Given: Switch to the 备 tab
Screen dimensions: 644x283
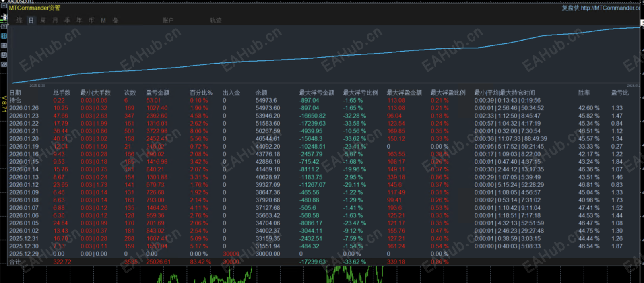Looking at the screenshot, I should [116, 20].
